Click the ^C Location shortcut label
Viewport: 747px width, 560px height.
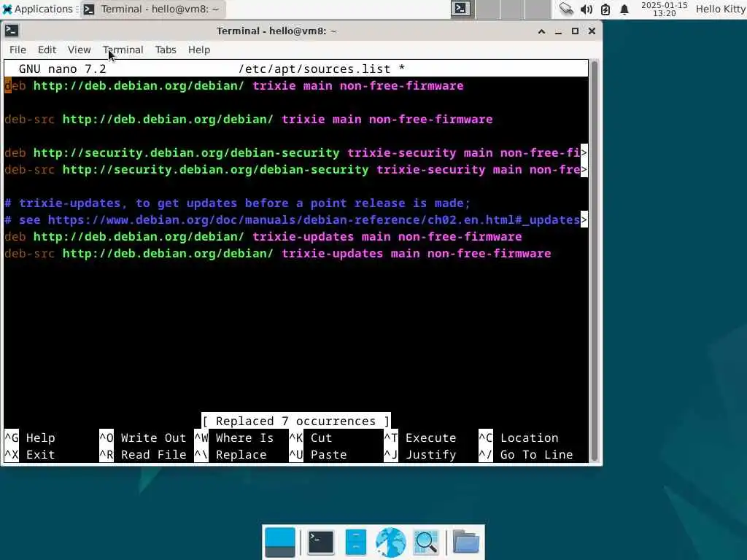coord(519,437)
